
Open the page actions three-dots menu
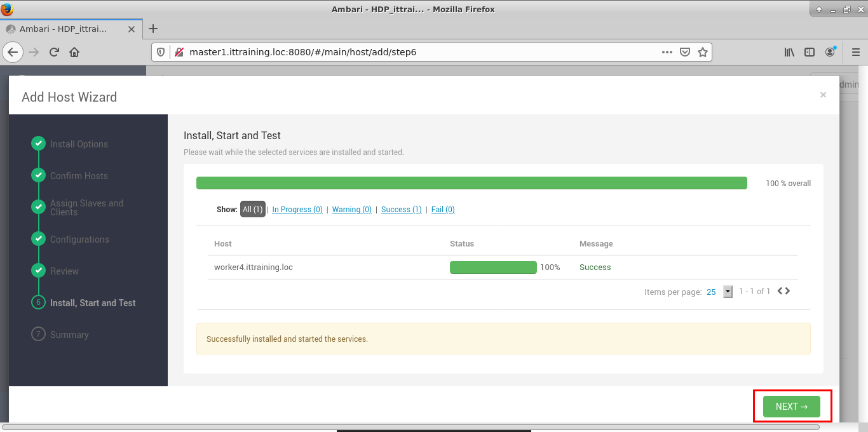667,52
